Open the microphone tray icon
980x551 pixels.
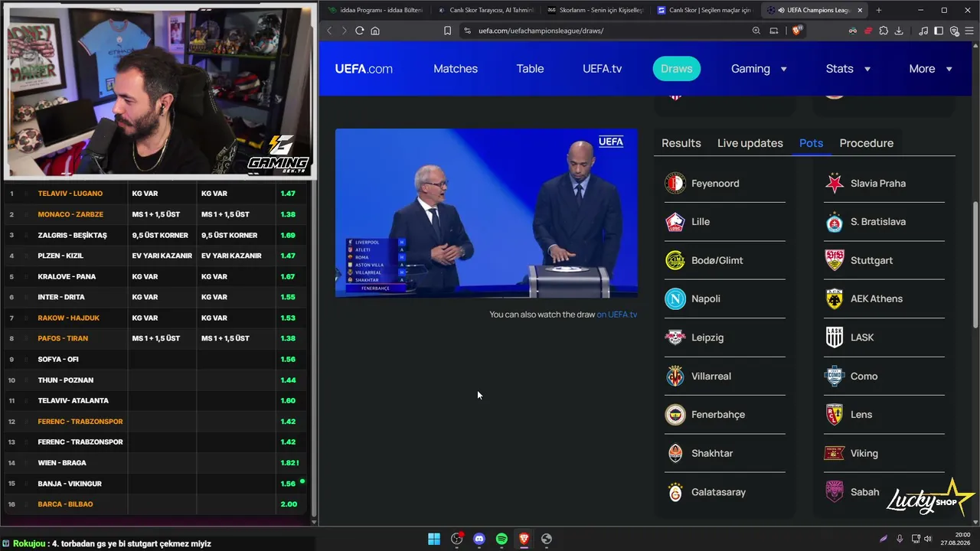[x=900, y=539]
